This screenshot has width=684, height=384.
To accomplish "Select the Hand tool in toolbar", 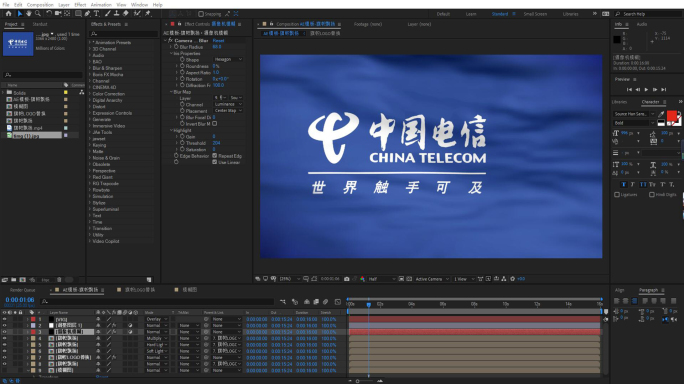I will pos(28,14).
